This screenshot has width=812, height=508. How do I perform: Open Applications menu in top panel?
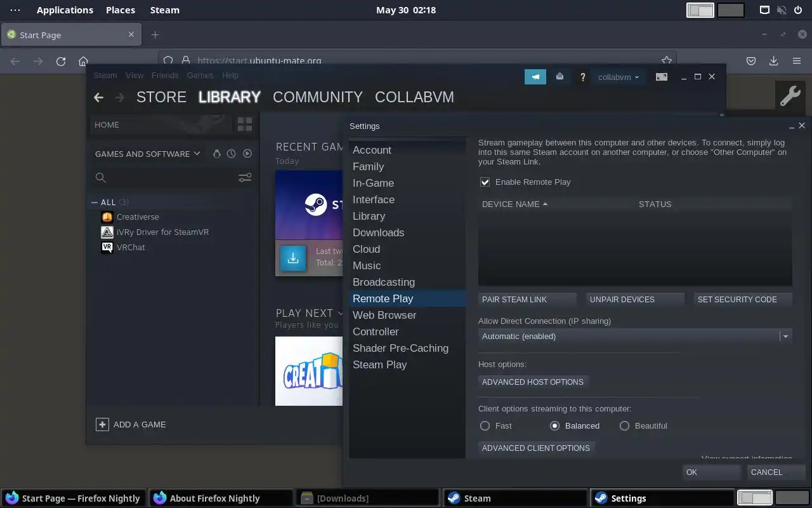[x=65, y=10]
